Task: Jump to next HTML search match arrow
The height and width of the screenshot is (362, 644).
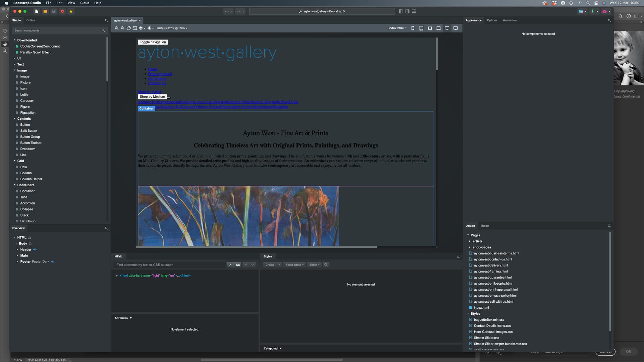Action: pyautogui.click(x=253, y=265)
